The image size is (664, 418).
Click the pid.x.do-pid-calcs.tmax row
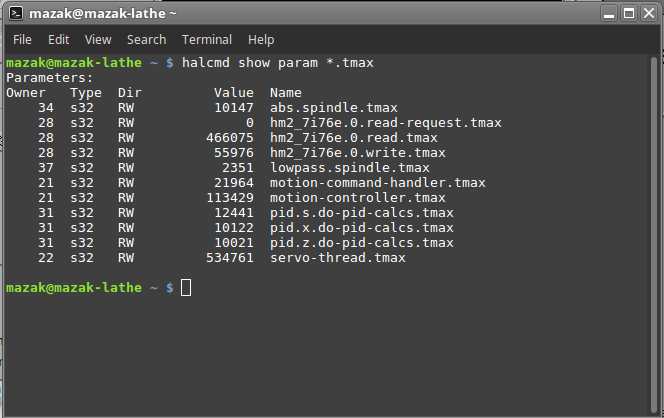[x=230, y=228]
